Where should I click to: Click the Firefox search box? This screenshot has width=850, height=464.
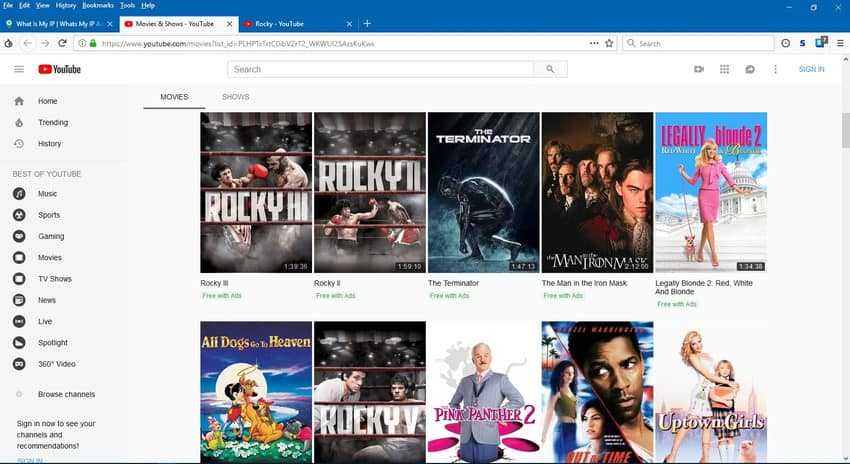(x=698, y=43)
